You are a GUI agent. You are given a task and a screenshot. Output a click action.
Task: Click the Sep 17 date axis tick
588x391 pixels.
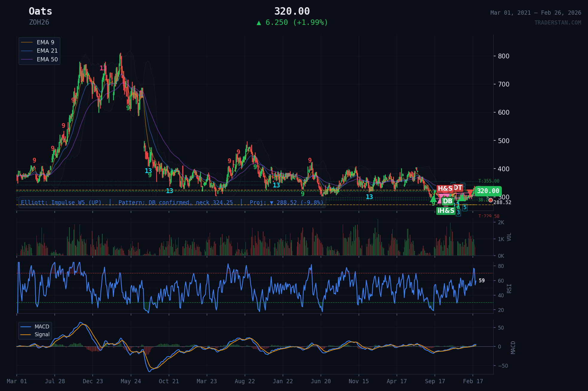coord(435,381)
